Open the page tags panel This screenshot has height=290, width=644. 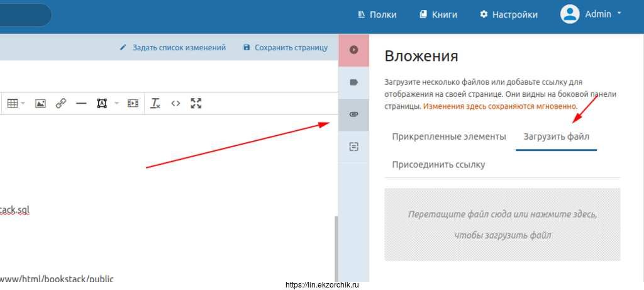click(x=354, y=82)
